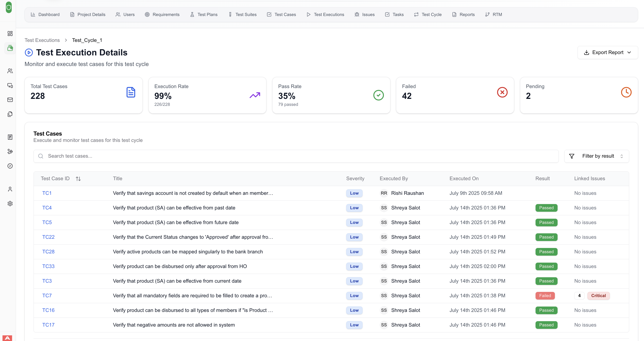This screenshot has width=644, height=341.
Task: Open the users group sidebar icon
Action: pos(10,71)
